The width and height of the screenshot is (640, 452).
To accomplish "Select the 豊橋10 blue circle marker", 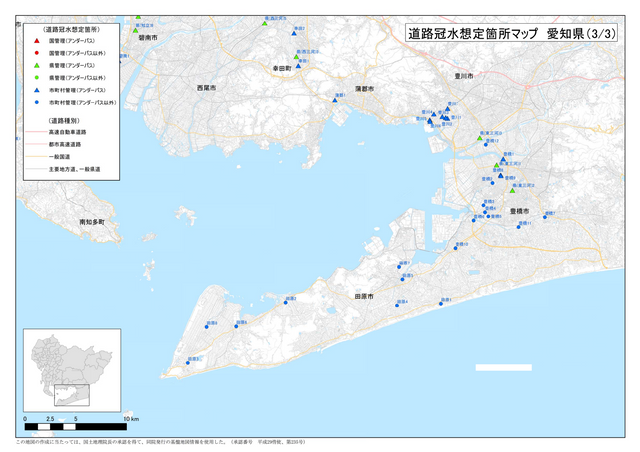I will point(456,248).
